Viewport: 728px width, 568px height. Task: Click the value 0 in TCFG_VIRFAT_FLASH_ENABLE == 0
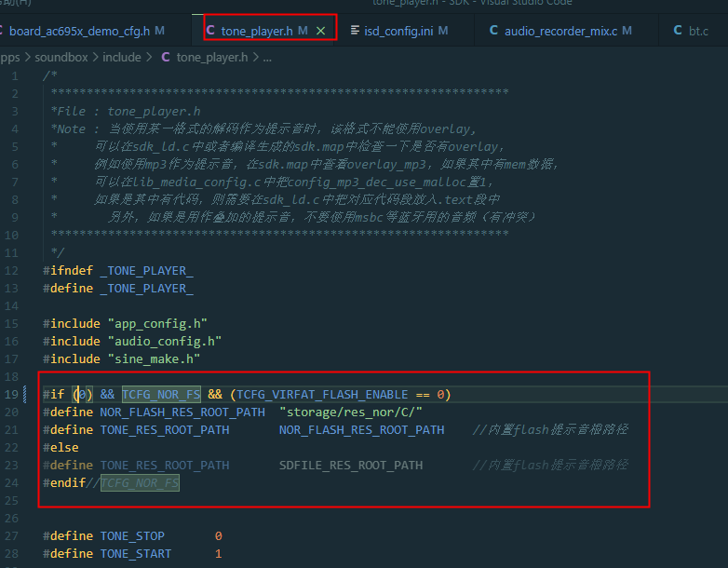point(440,394)
